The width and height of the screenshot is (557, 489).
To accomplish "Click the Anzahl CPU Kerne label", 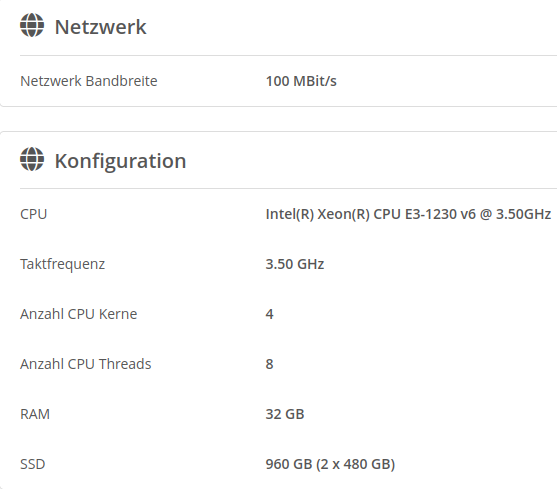I will coord(79,314).
